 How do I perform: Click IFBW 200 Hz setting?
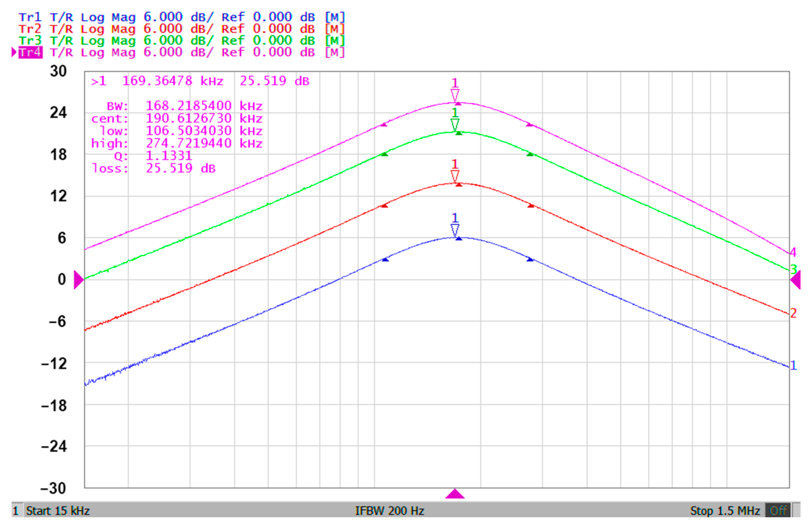pyautogui.click(x=390, y=511)
